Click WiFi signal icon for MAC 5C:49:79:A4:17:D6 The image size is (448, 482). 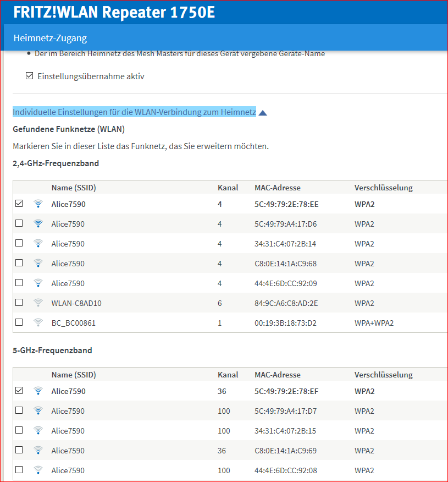(38, 223)
